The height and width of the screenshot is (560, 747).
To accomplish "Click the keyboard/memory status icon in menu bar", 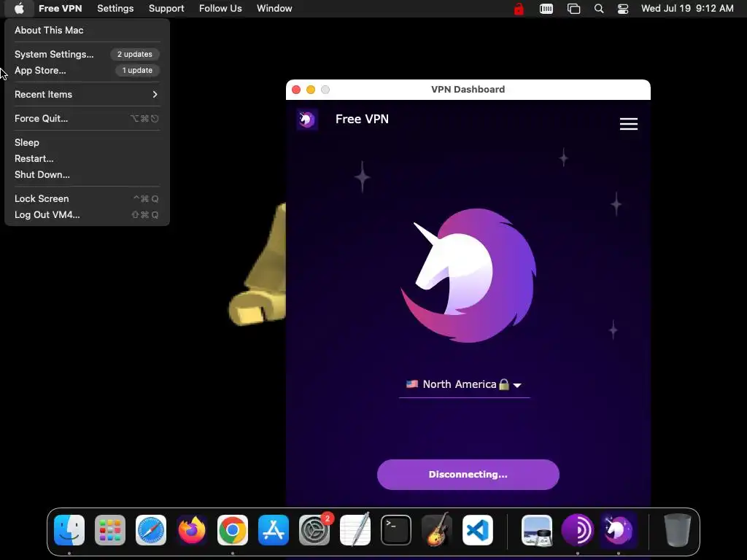I will (x=546, y=9).
